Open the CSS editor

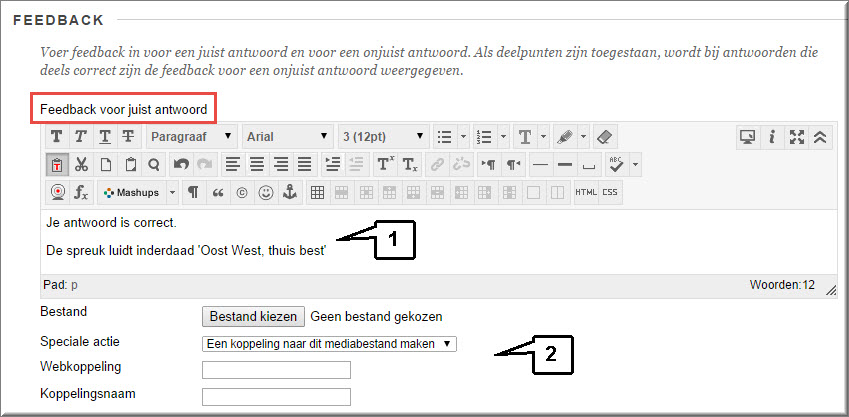point(610,193)
